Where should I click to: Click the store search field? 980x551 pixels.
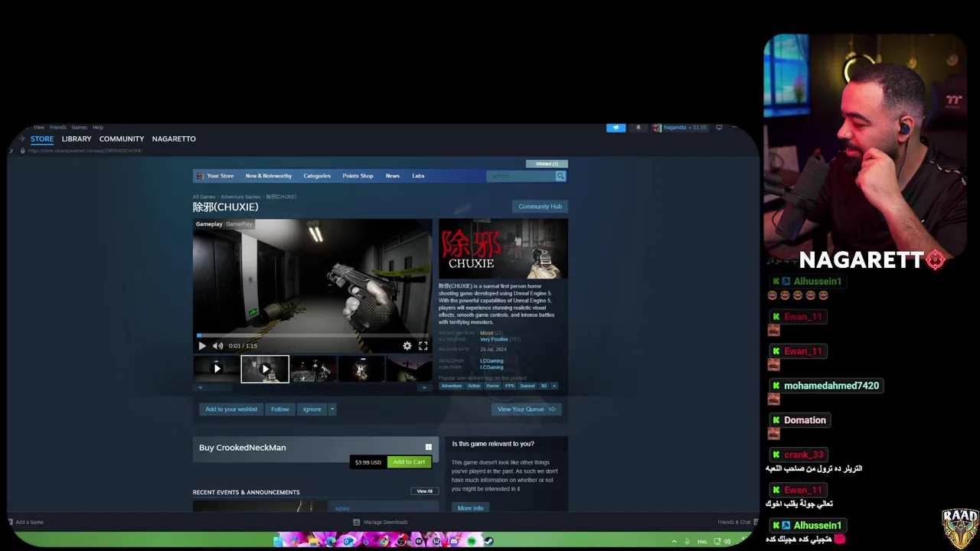tap(521, 176)
